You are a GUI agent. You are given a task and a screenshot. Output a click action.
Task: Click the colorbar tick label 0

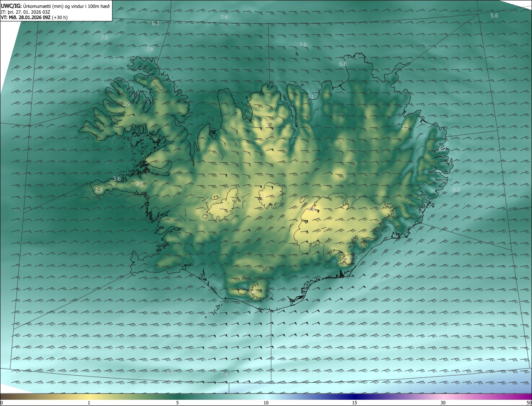[2, 403]
